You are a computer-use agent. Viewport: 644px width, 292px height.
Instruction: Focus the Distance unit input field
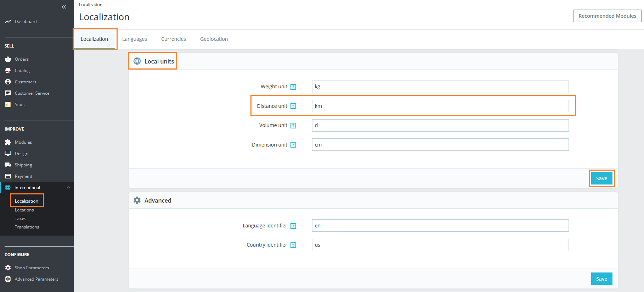[440, 106]
